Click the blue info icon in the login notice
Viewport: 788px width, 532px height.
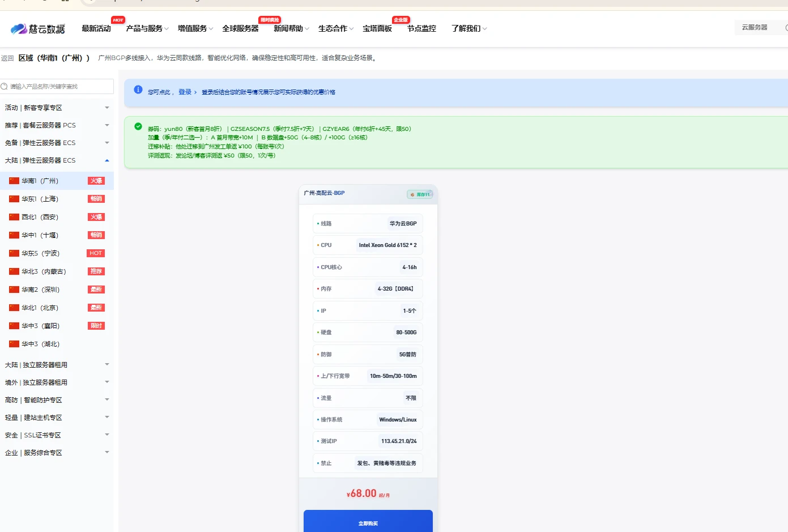138,90
